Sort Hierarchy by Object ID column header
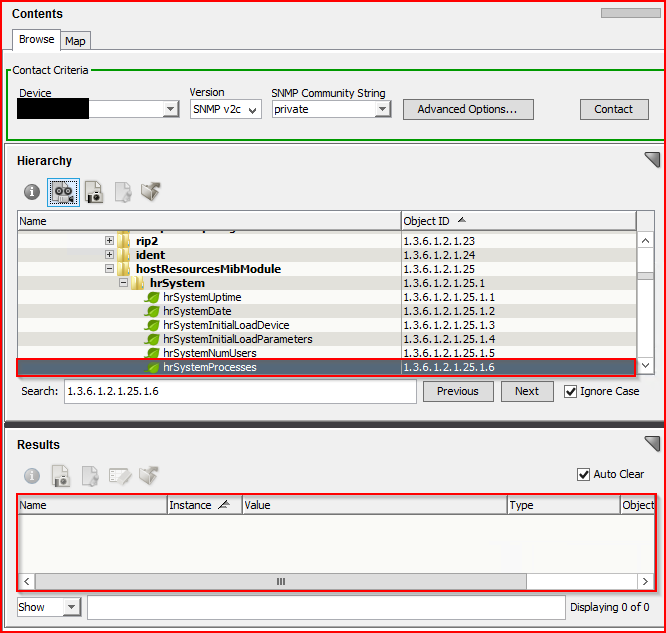666x633 pixels. 519,221
